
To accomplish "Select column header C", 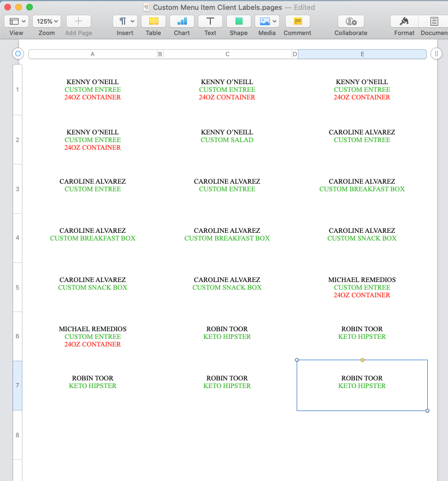I will click(x=227, y=54).
